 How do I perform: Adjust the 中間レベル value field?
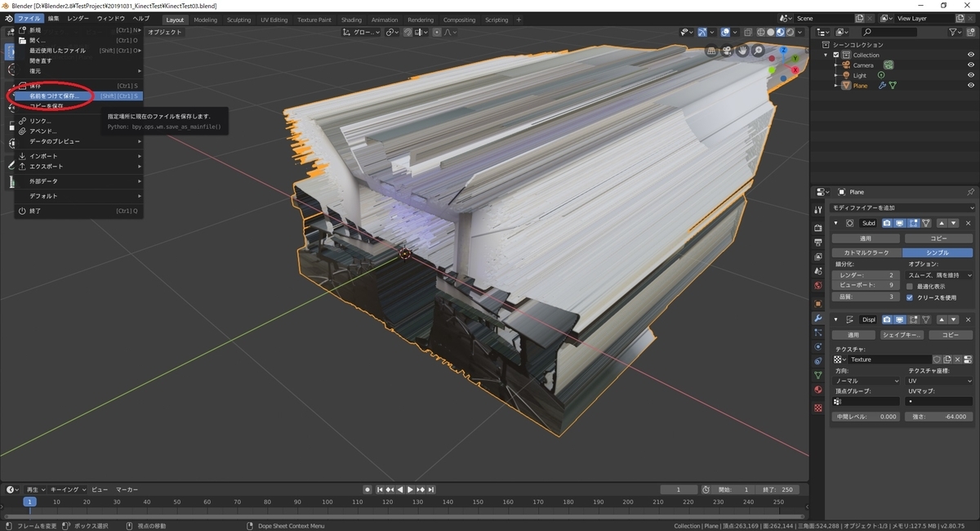pyautogui.click(x=867, y=417)
